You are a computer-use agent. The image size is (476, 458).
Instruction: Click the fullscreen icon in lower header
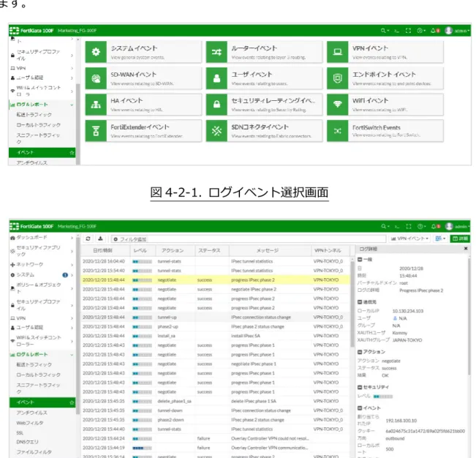point(409,227)
